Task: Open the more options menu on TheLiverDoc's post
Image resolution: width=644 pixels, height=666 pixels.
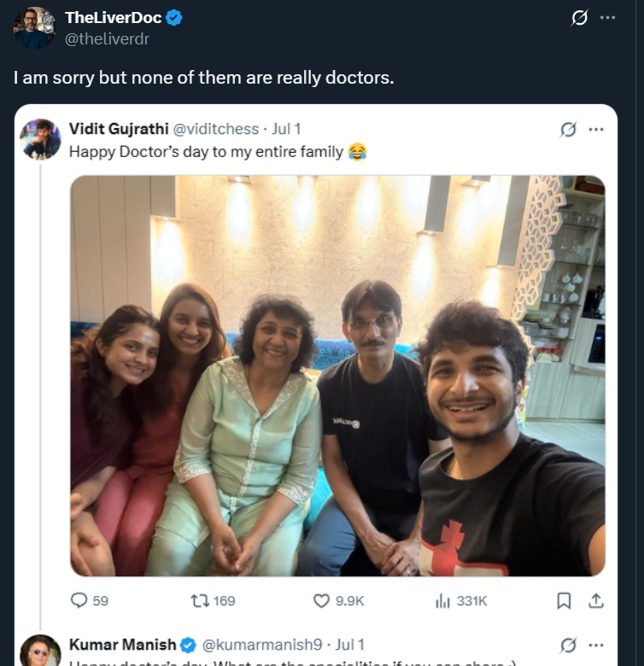Action: click(607, 18)
